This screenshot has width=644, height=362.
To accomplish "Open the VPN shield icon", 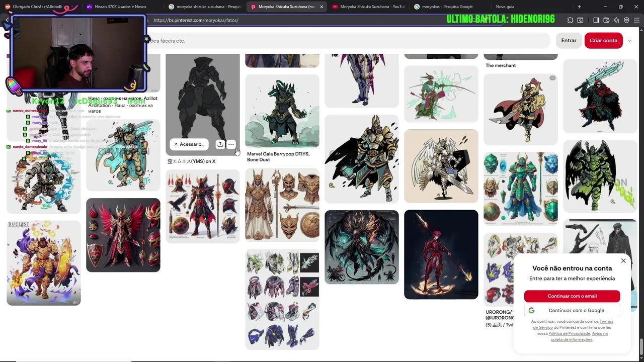I will tap(626, 20).
